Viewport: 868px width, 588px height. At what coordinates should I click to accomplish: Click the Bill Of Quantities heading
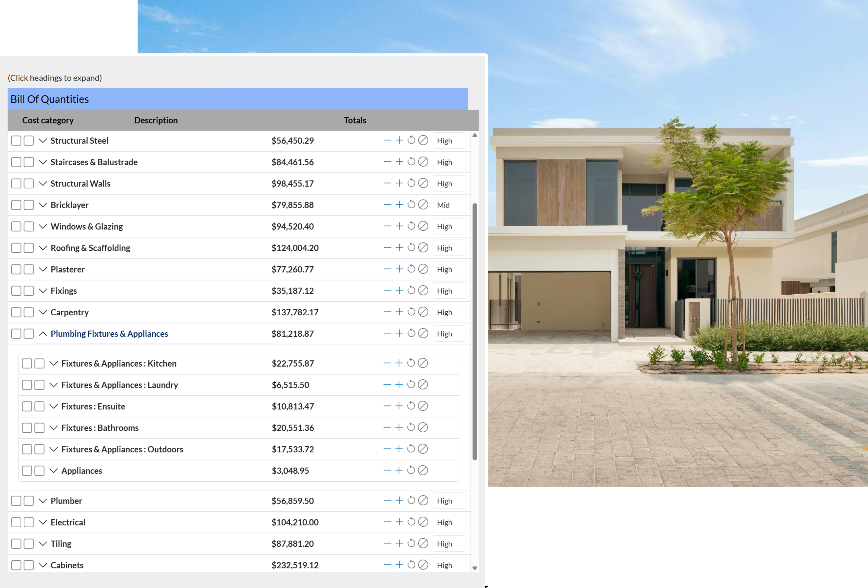point(50,99)
